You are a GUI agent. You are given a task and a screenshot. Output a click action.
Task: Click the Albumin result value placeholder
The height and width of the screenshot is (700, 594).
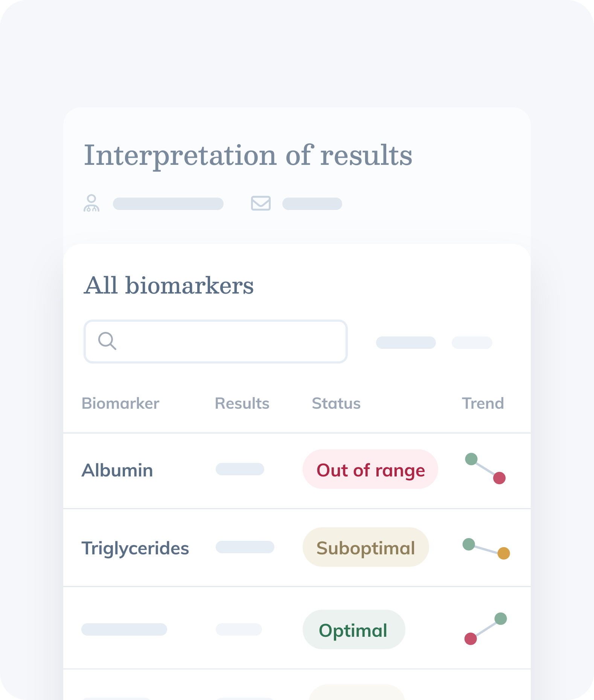[240, 469]
